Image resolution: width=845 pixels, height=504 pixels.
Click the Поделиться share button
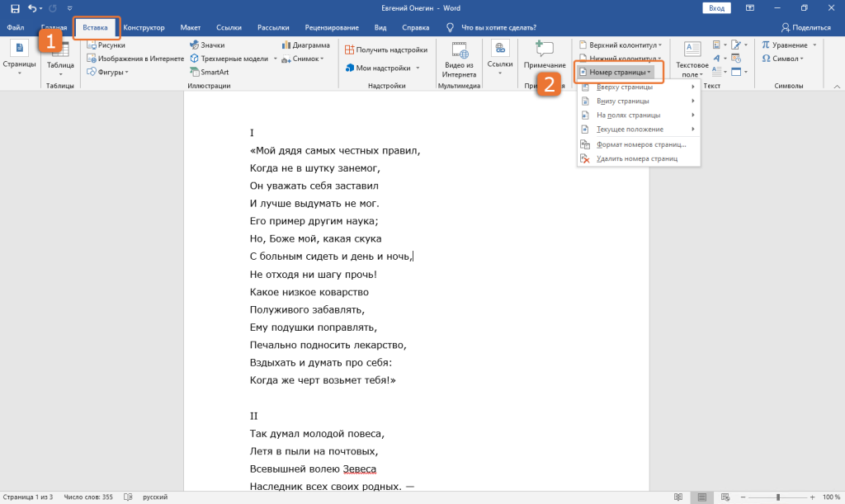(x=806, y=27)
